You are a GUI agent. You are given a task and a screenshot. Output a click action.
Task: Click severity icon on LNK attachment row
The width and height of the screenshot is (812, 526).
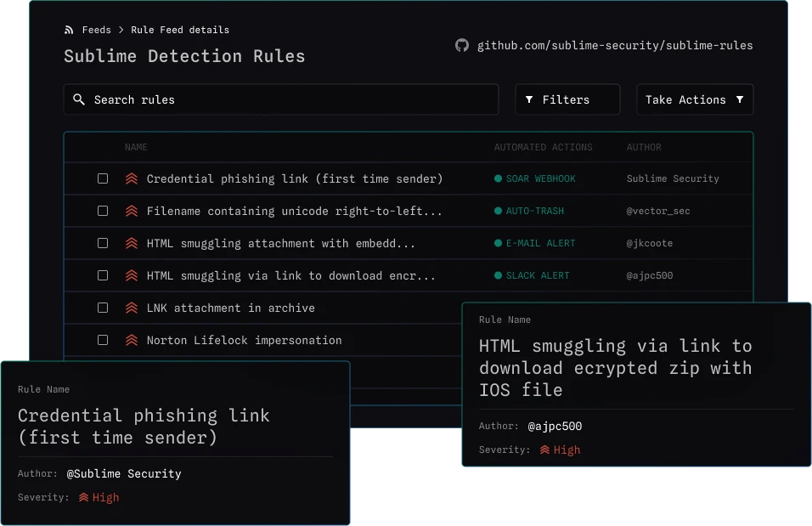pos(132,308)
